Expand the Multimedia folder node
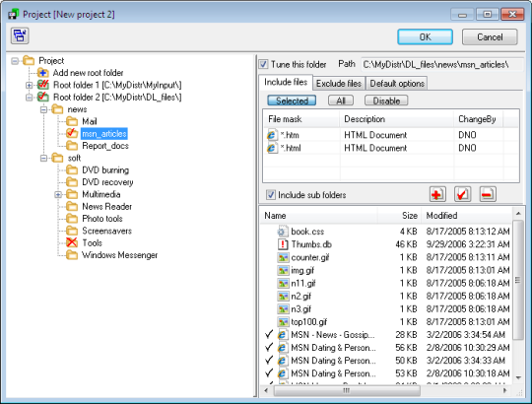532x404 pixels. click(x=58, y=194)
